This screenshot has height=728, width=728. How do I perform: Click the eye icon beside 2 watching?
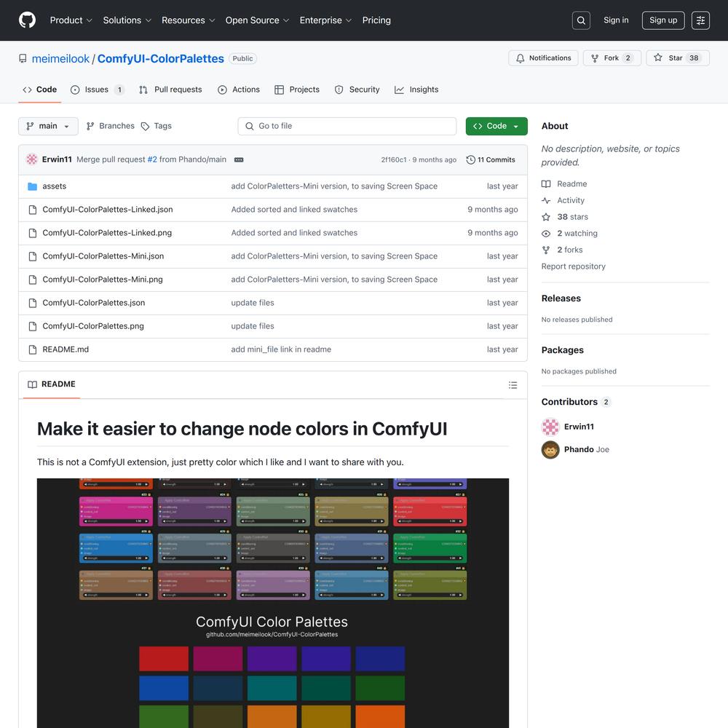(x=546, y=234)
